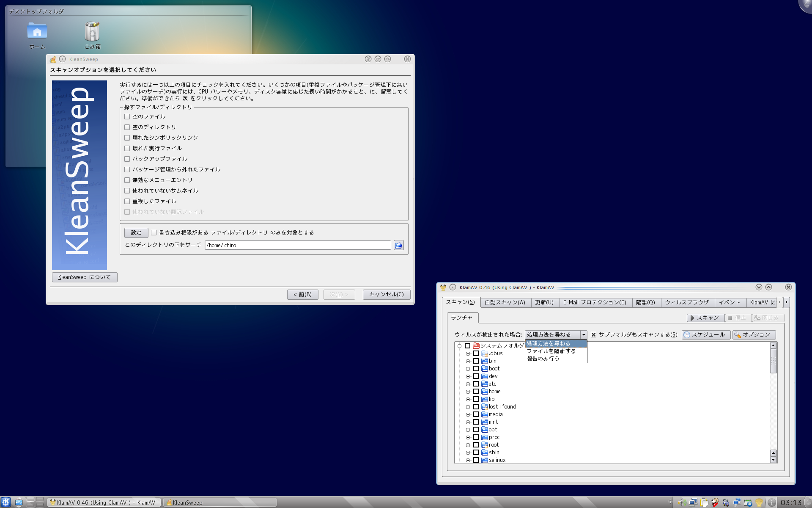Viewport: 812px width, 508px height.
Task: Start scan with the スキャン button
Action: coord(705,318)
